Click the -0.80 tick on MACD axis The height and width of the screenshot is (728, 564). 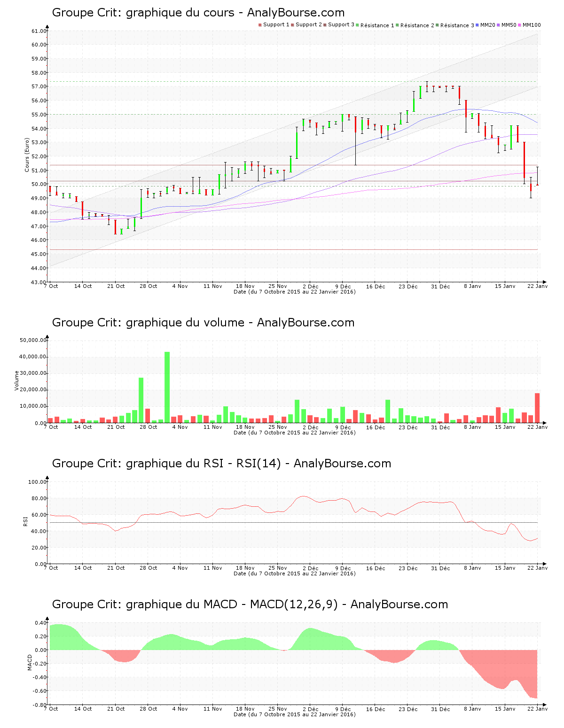coord(40,705)
